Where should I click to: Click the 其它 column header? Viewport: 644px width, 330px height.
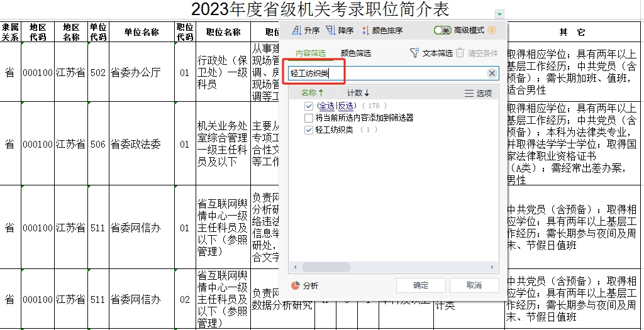tap(572, 32)
